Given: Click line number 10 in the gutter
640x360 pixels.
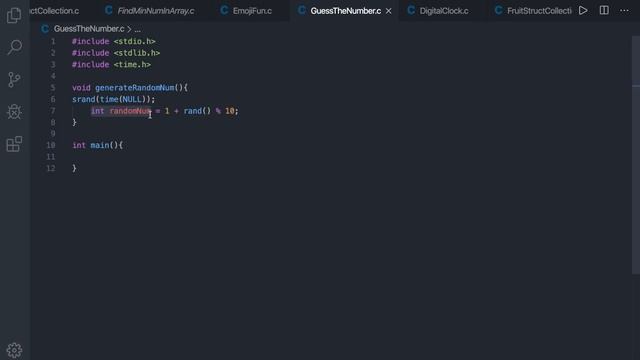Looking at the screenshot, I should tap(51, 145).
